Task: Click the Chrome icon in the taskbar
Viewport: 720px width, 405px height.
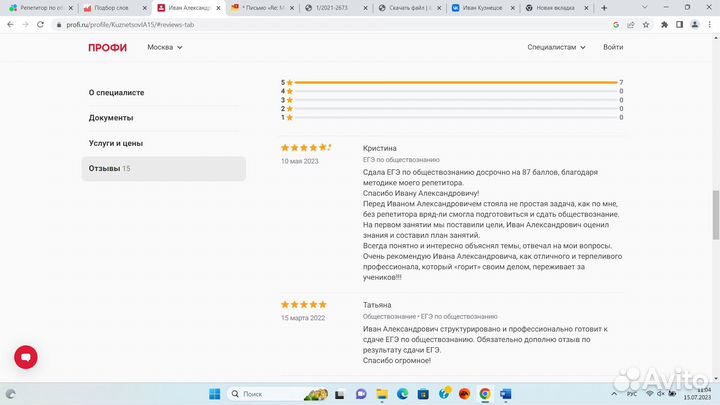Action: [485, 394]
